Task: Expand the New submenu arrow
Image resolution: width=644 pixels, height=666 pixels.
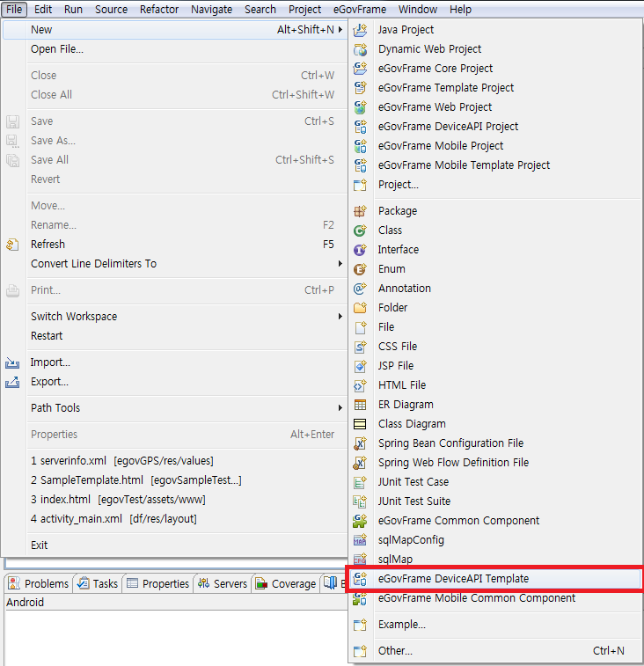Action: (x=340, y=30)
